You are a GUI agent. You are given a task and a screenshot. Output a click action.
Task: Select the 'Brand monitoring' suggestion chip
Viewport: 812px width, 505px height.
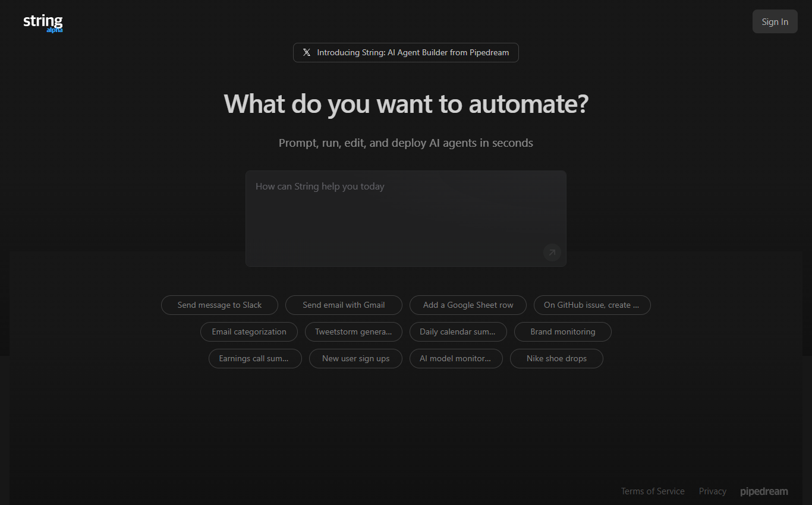pos(563,332)
